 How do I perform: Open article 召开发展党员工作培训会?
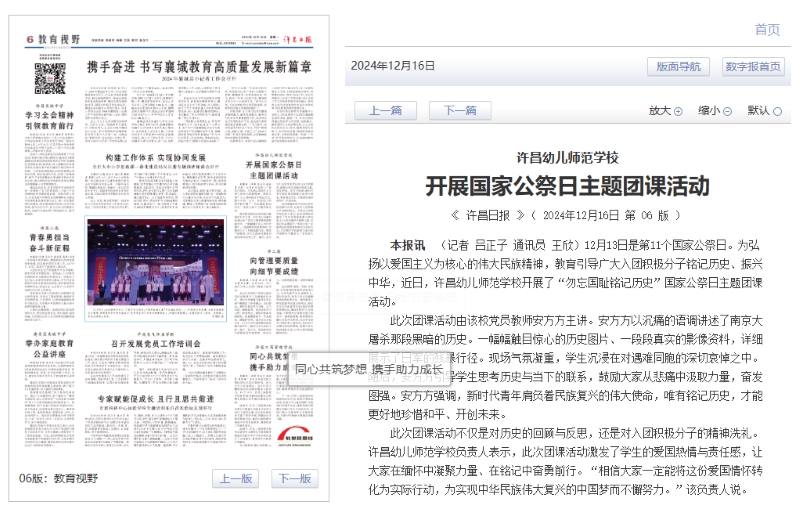click(x=155, y=343)
